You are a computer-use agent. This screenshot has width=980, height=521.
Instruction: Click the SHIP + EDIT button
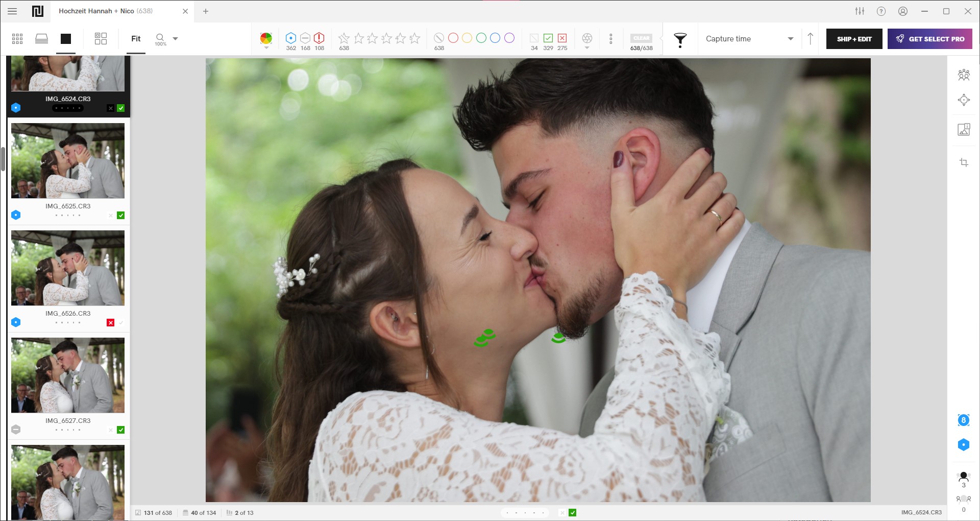click(x=854, y=39)
